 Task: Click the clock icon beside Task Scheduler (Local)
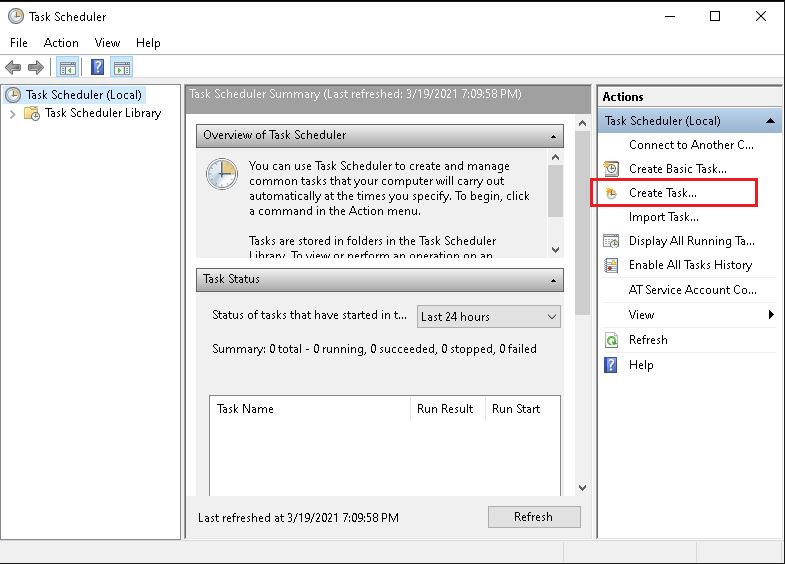click(x=13, y=95)
